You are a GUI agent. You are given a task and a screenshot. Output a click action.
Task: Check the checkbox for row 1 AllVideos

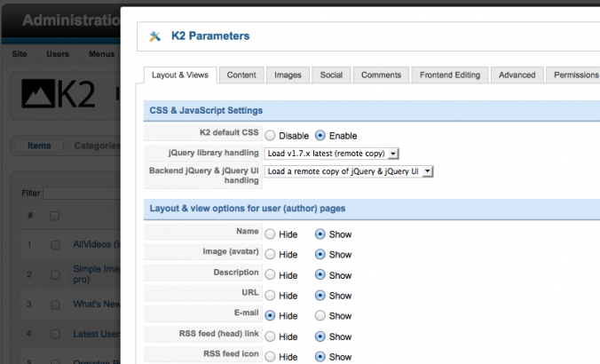pos(55,245)
